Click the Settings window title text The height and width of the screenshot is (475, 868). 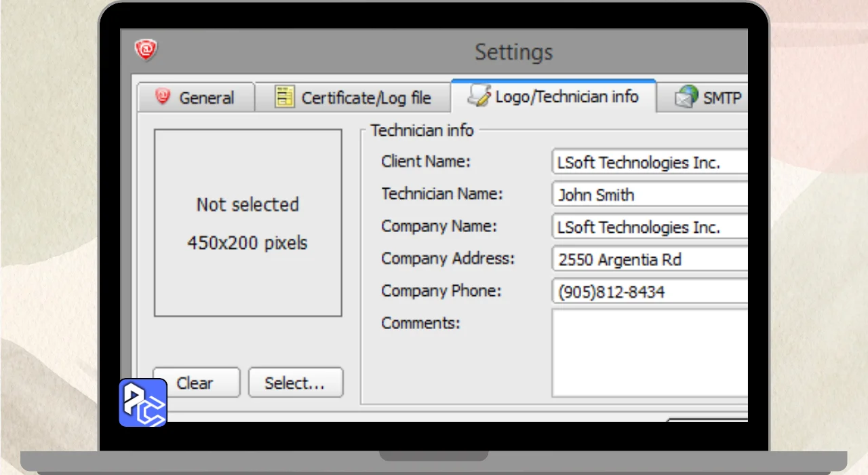(x=513, y=52)
